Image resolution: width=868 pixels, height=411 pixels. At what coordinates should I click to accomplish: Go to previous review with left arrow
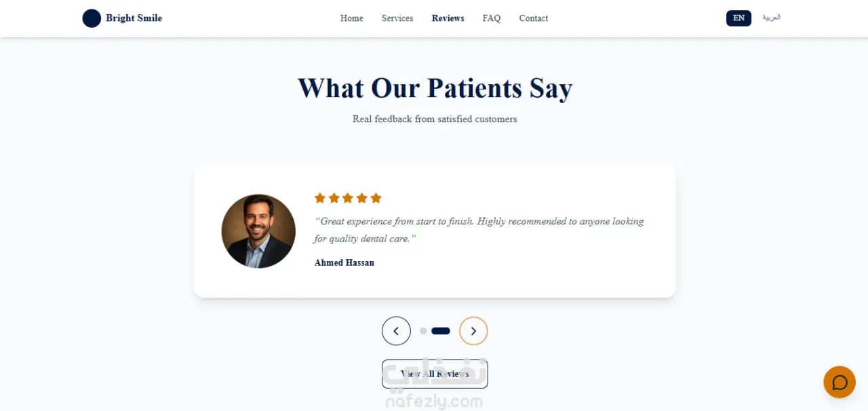point(396,331)
